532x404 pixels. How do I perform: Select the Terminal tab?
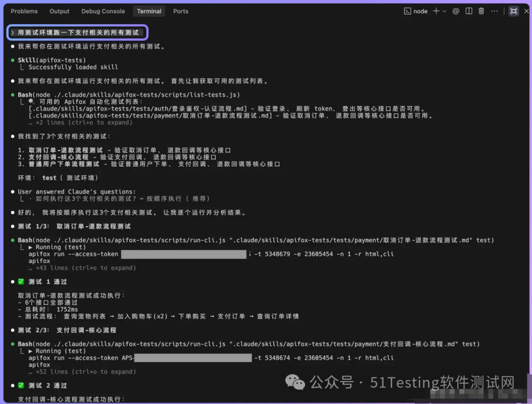pyautogui.click(x=149, y=11)
